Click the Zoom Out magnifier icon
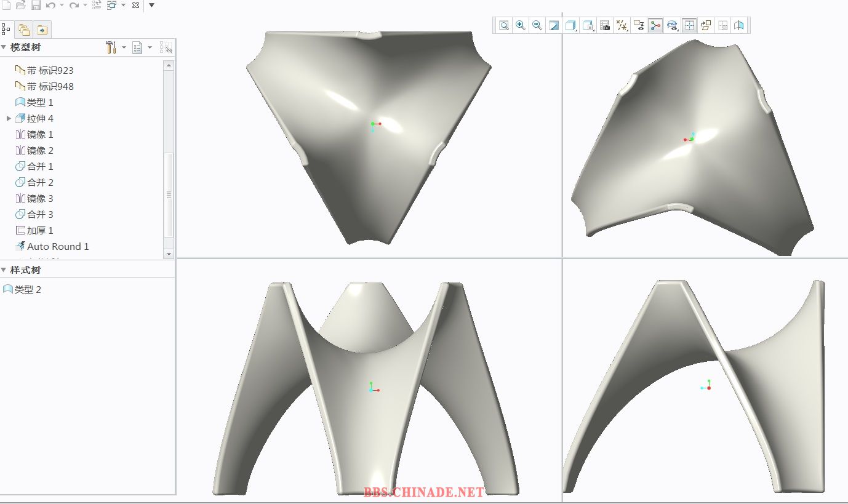This screenshot has width=848, height=504. [x=537, y=25]
